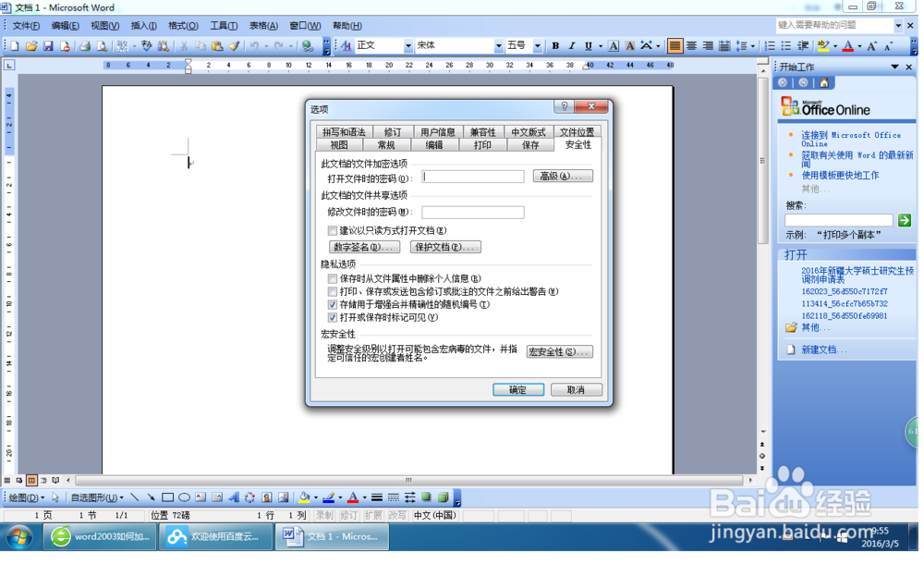Viewport: 924px width, 564px height.
Task: Check 建议以只读方式打开文档 checkbox
Action: [331, 230]
